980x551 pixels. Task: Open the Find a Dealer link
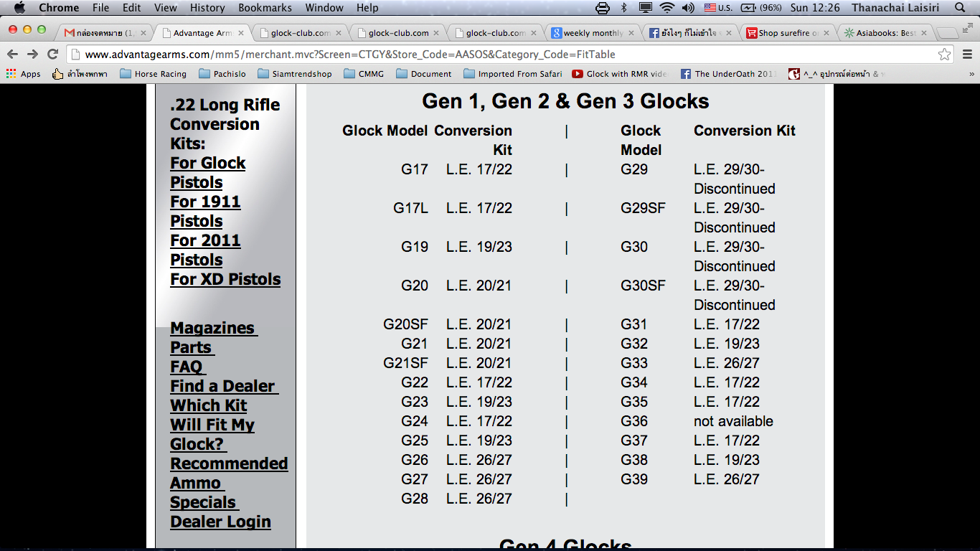pos(223,386)
